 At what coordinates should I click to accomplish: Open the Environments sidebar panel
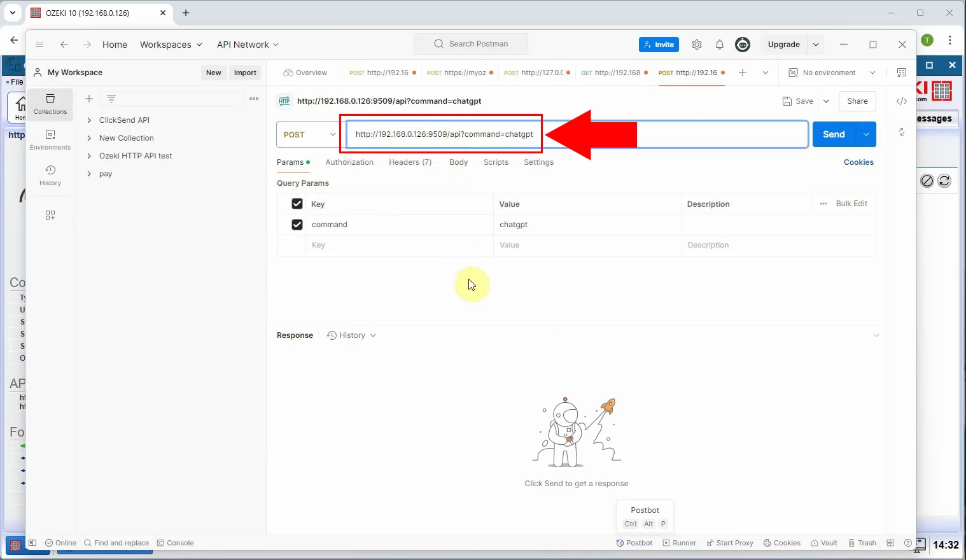(50, 139)
